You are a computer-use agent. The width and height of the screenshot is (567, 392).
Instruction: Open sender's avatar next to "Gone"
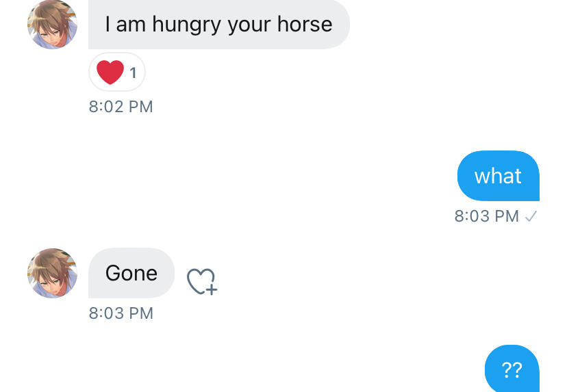point(52,273)
